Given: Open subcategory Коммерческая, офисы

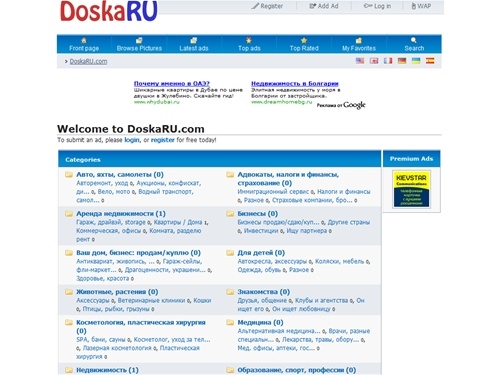Looking at the screenshot, I should coord(109,231).
